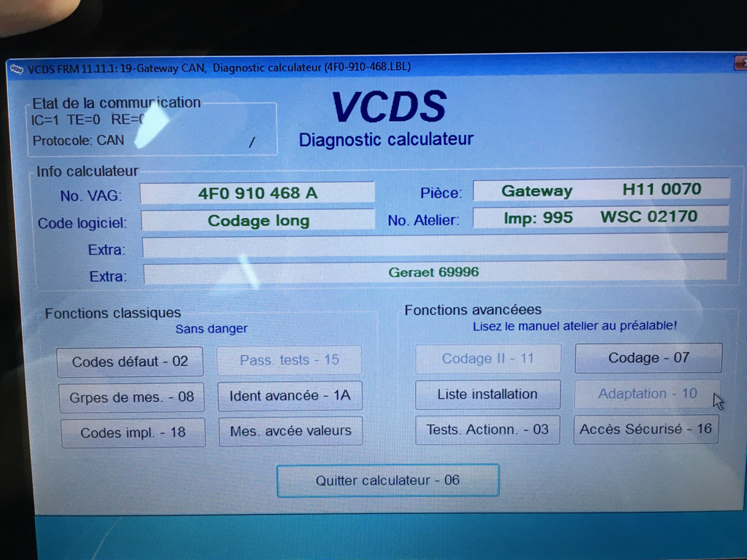Click Lisez le manuel atelier au préalable!
Screen dimensions: 747x560
click(575, 326)
